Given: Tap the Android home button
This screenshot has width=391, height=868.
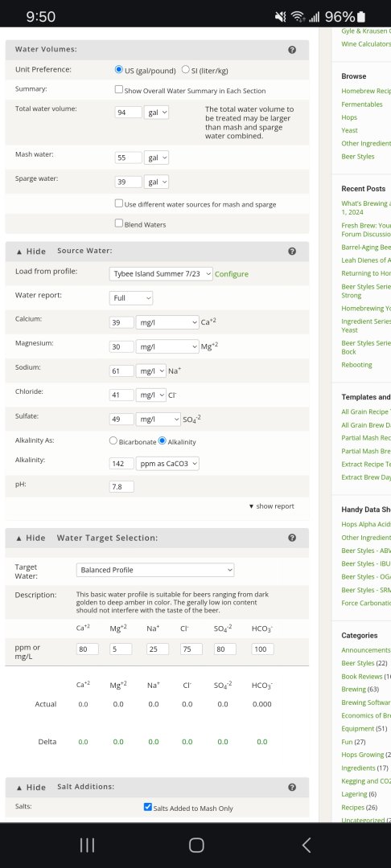Looking at the screenshot, I should tap(196, 845).
